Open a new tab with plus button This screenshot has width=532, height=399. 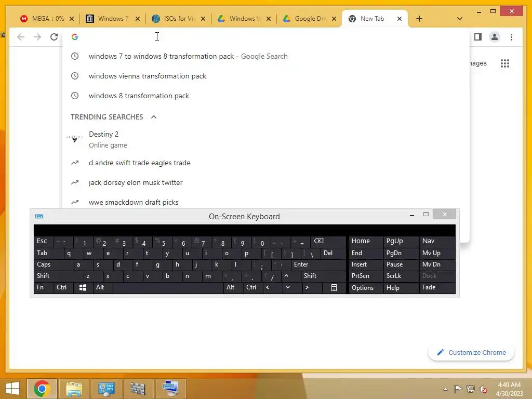[419, 19]
